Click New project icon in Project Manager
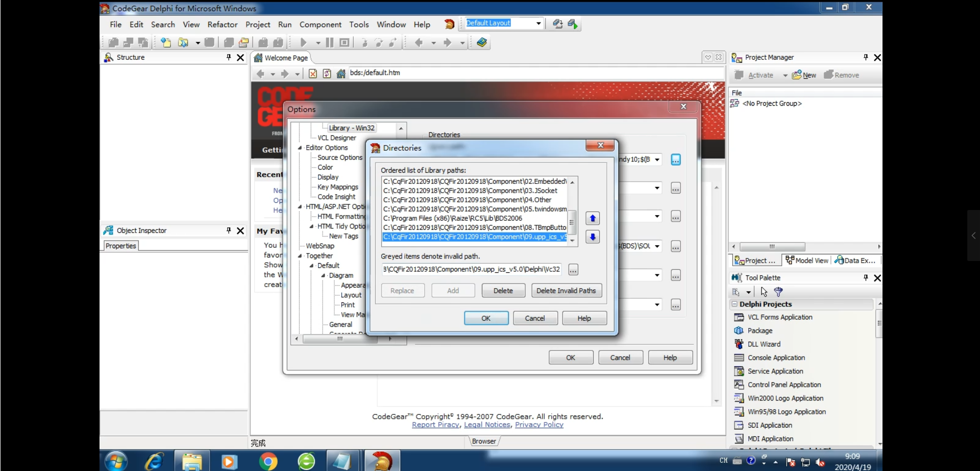Screen dimensions: 980x471 [x=804, y=75]
